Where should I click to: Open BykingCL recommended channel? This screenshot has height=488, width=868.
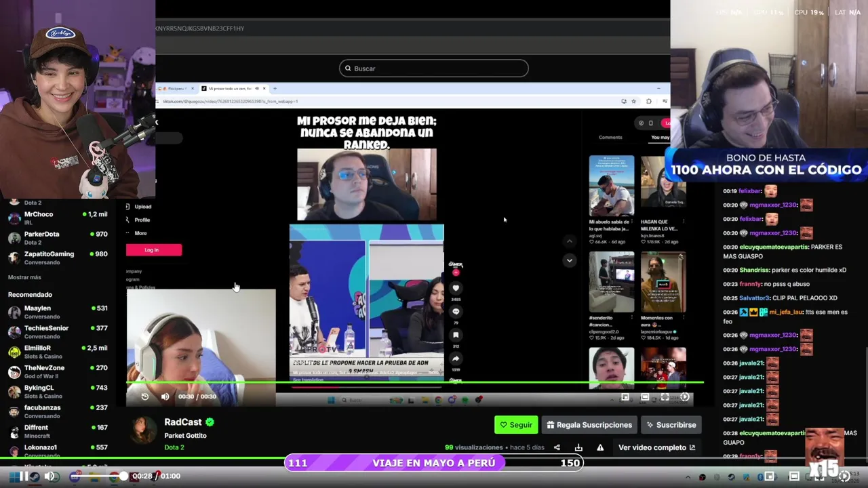58,391
